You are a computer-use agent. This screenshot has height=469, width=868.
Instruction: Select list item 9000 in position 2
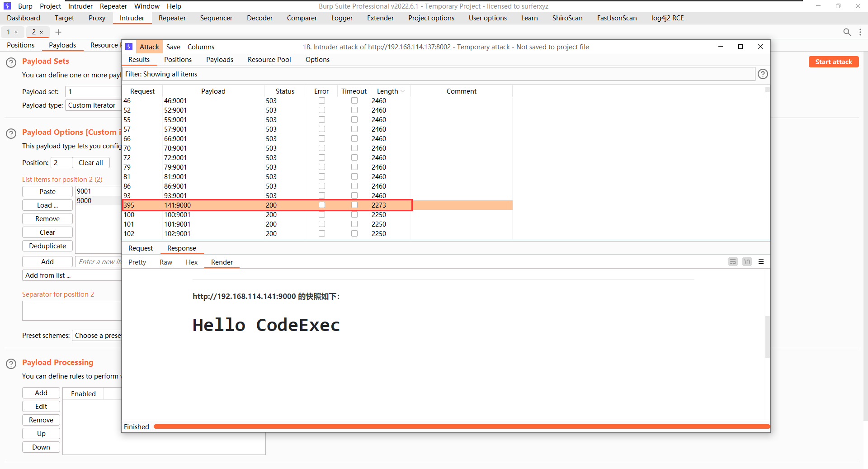(x=98, y=201)
